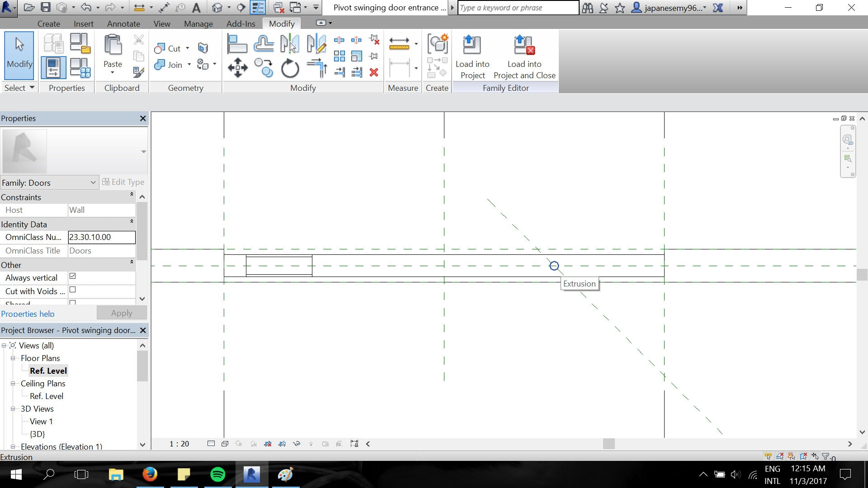Click the Create Similar icon

[438, 44]
